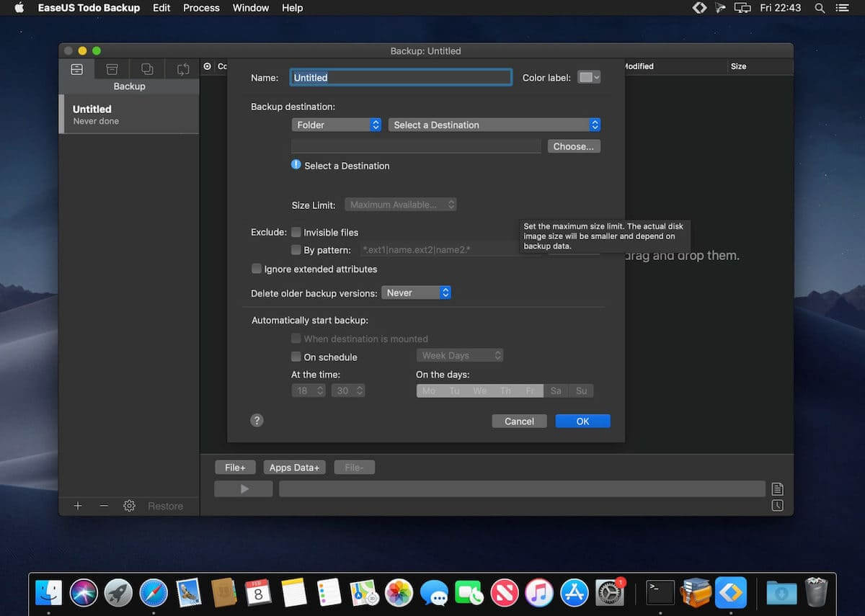The image size is (865, 616).
Task: Click the plus icon to add project
Action: pyautogui.click(x=78, y=506)
